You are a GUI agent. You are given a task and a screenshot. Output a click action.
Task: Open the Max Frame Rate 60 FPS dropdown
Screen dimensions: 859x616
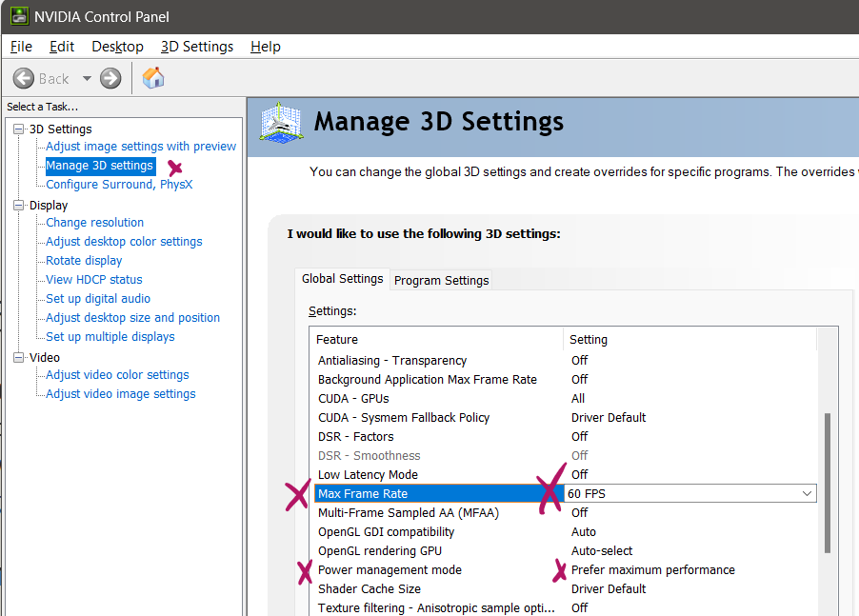pos(809,493)
